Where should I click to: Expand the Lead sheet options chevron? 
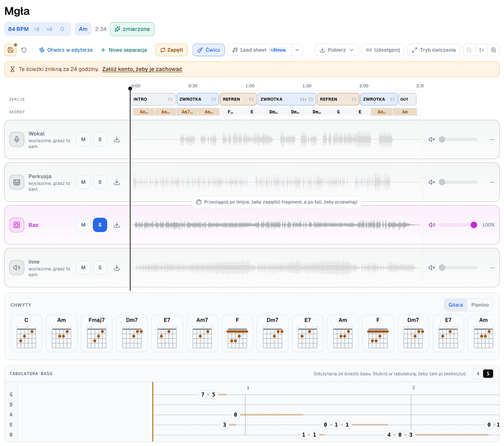coord(297,50)
